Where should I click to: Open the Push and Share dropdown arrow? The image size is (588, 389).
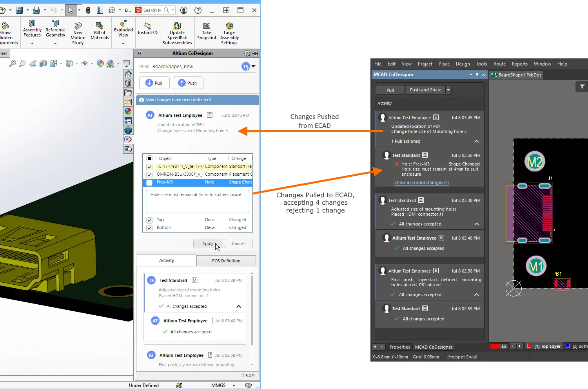coord(448,90)
